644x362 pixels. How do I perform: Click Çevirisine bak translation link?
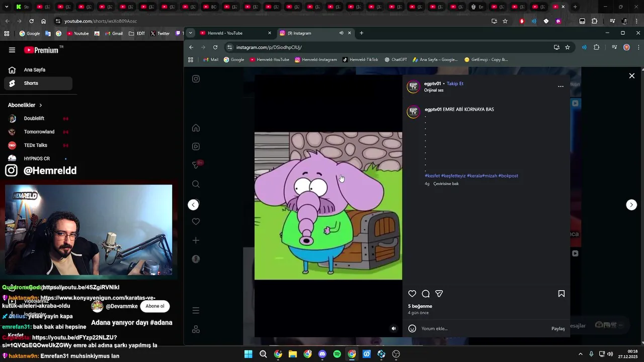[446, 184]
